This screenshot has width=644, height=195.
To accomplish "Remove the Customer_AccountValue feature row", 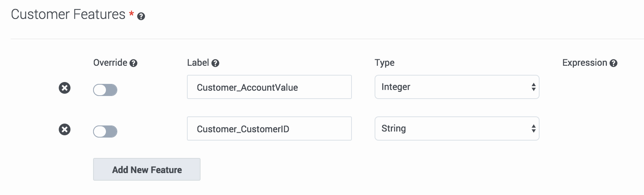I will [65, 88].
